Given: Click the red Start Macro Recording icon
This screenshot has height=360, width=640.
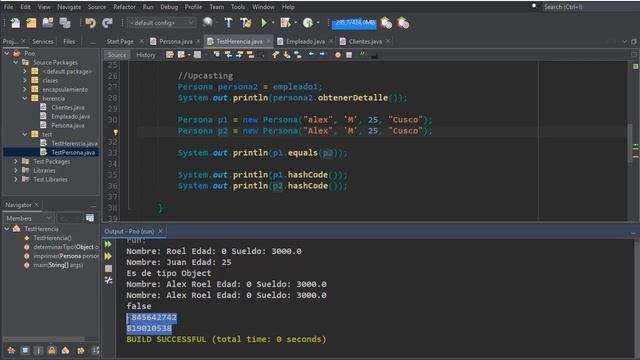Looking at the screenshot, I should (338, 55).
